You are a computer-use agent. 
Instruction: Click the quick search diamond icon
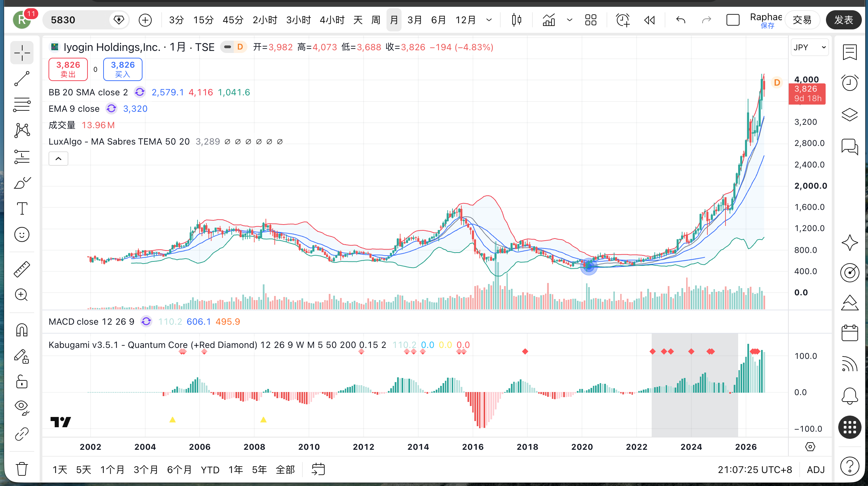(x=119, y=20)
